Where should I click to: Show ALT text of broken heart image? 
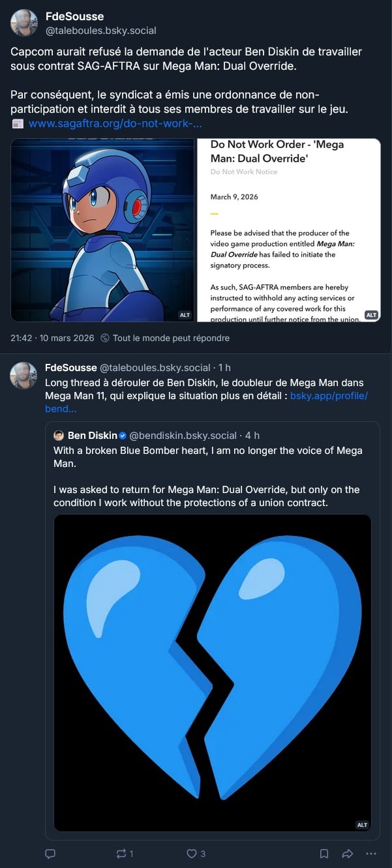coord(362,825)
